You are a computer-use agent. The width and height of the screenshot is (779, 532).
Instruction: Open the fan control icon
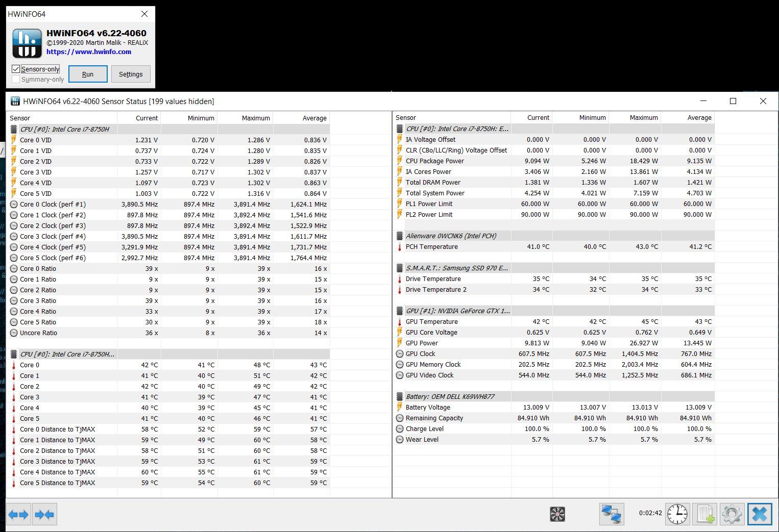click(557, 514)
